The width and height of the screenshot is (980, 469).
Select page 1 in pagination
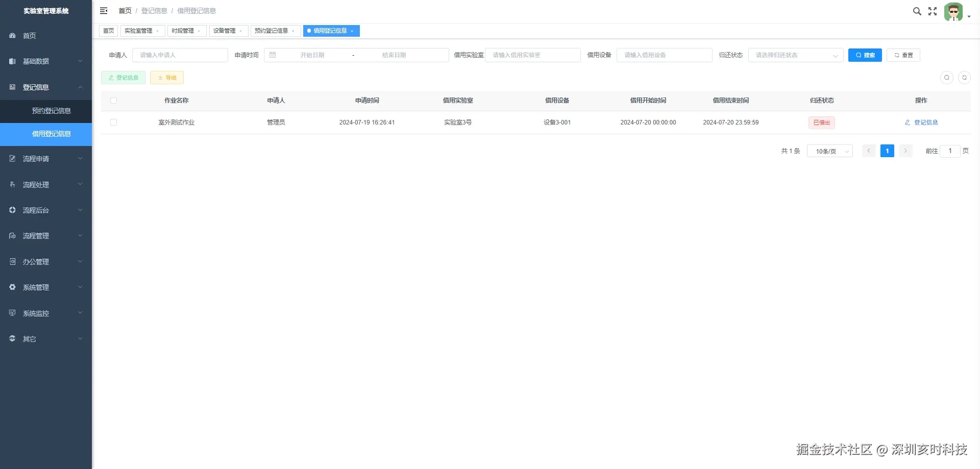887,151
